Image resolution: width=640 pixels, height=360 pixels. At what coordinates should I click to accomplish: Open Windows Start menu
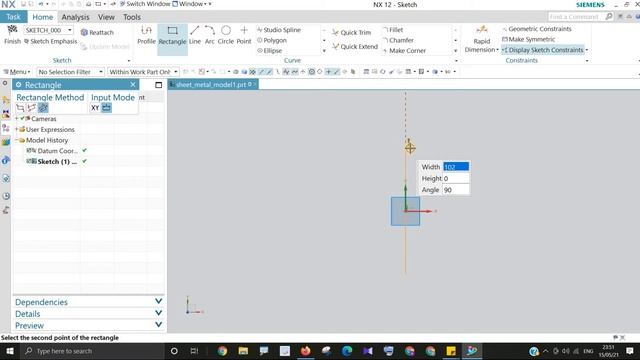click(x=10, y=351)
